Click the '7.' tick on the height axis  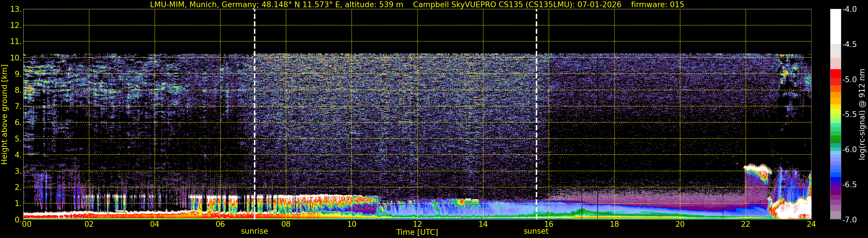point(18,106)
